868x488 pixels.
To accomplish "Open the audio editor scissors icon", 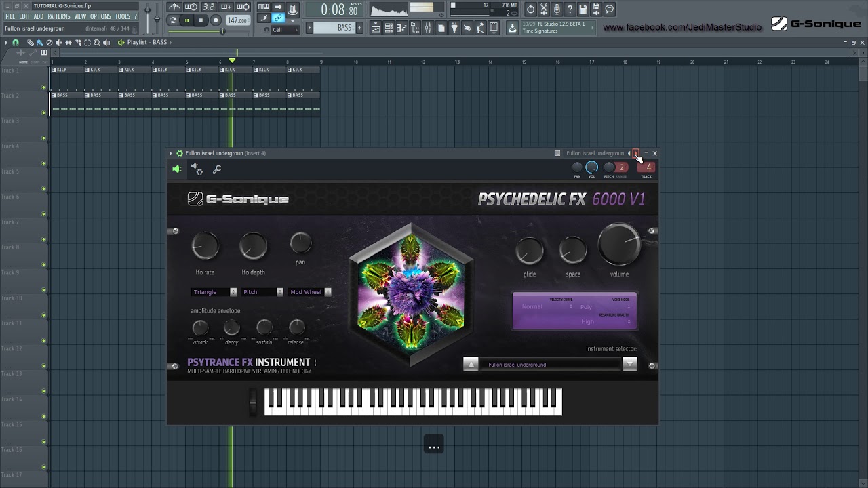I will coord(544,9).
